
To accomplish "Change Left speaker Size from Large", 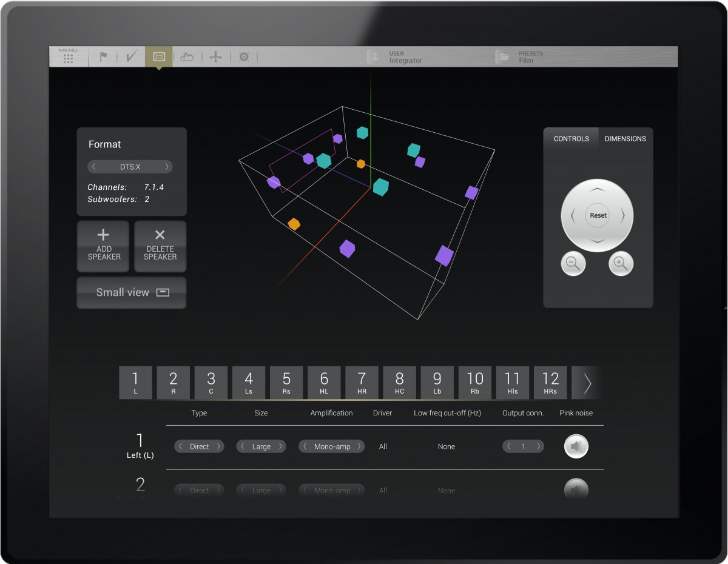I will [x=280, y=446].
